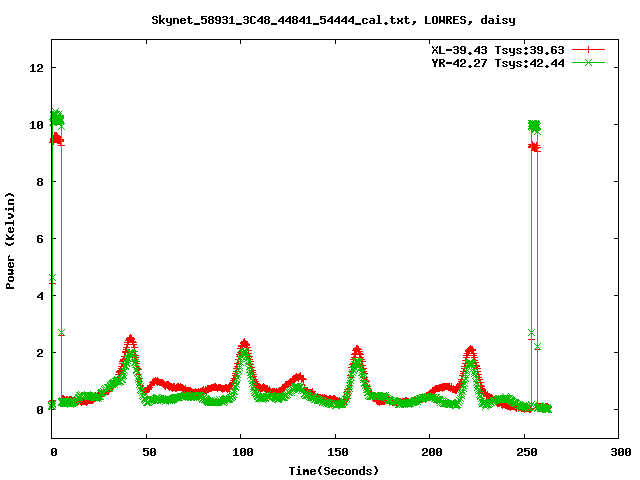Click the legend entry 'YR-42.27 Tsys:42.44'
The height and width of the screenshot is (480, 640).
(498, 63)
